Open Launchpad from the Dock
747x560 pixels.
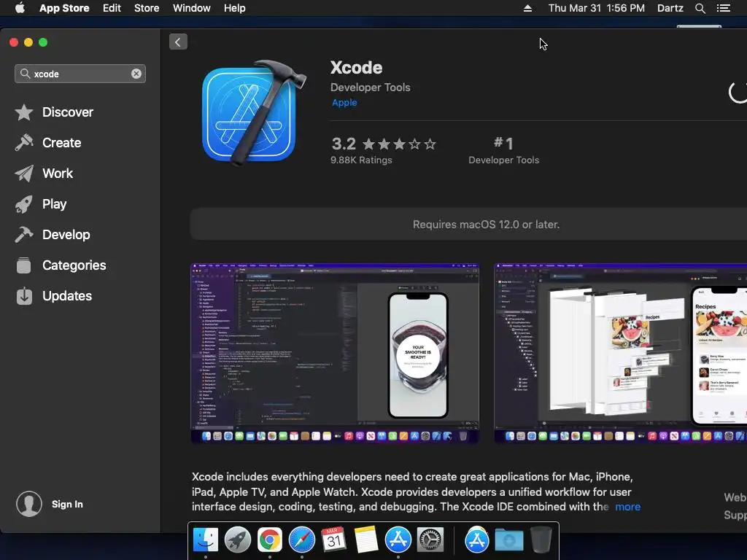tap(238, 540)
